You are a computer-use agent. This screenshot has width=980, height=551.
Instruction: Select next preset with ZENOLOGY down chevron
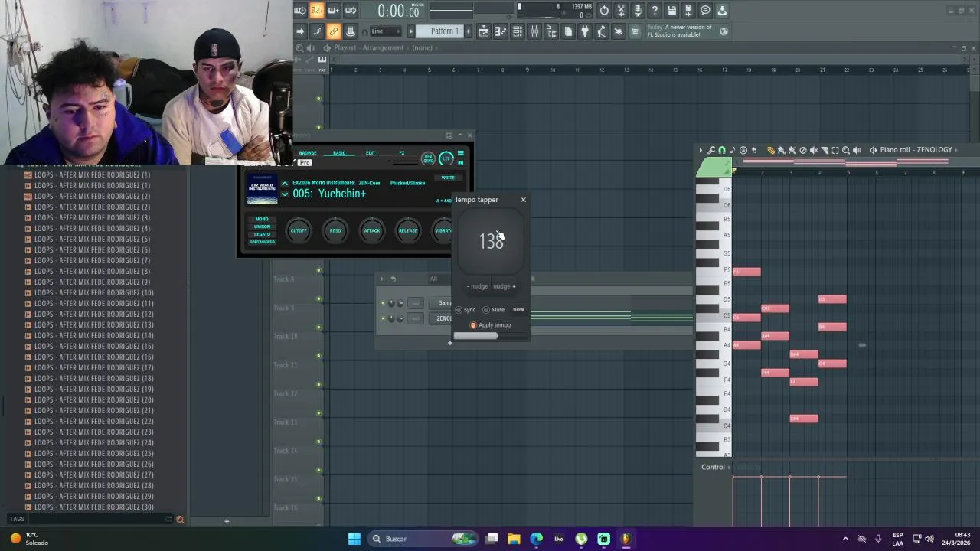pyautogui.click(x=285, y=194)
